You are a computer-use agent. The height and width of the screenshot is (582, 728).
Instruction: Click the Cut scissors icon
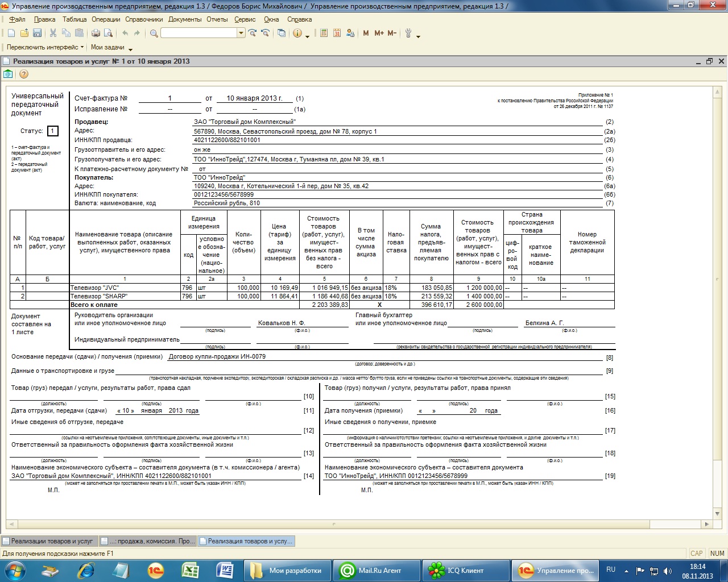tap(53, 34)
